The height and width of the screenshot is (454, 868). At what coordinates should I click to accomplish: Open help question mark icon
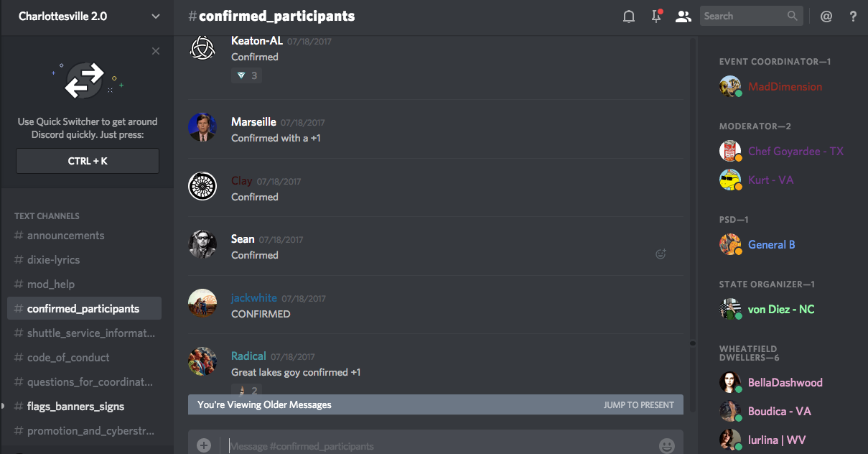[x=853, y=17]
